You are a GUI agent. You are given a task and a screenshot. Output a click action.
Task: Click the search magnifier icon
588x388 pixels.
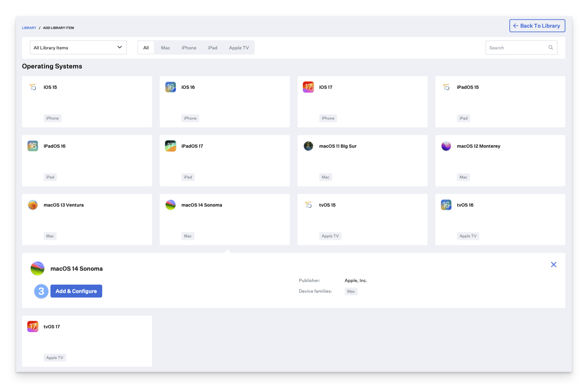point(550,48)
